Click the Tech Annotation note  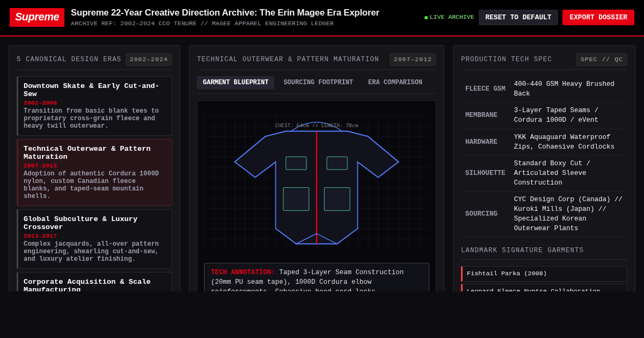[x=317, y=278]
